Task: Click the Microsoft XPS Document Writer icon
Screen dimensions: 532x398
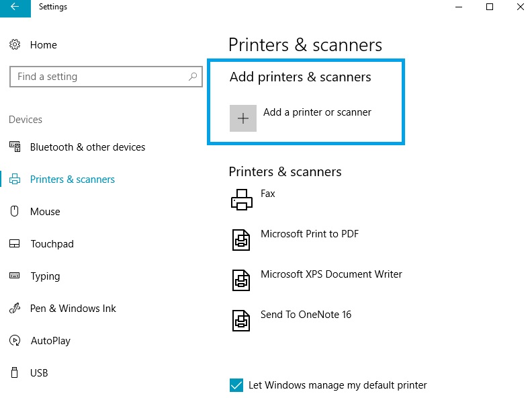Action: pos(241,280)
